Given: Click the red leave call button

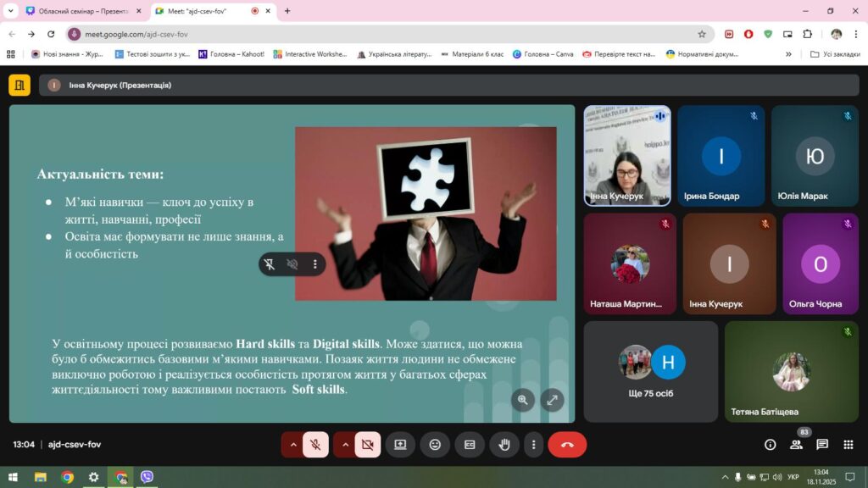Looking at the screenshot, I should coord(567,444).
